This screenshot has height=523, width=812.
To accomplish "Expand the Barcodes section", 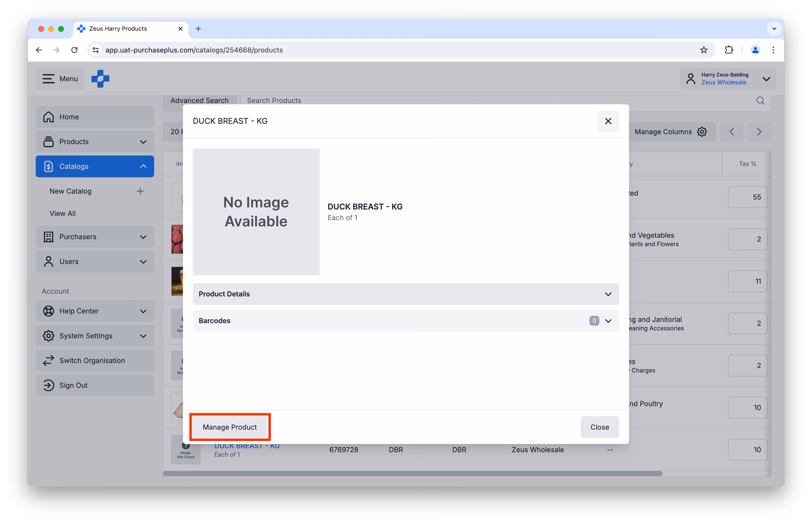I will coord(405,320).
